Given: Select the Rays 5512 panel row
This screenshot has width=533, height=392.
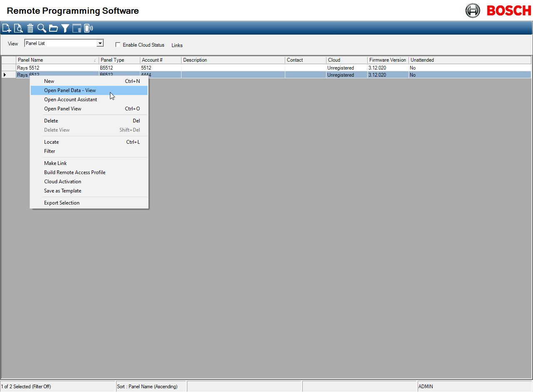Looking at the screenshot, I should (28, 67).
